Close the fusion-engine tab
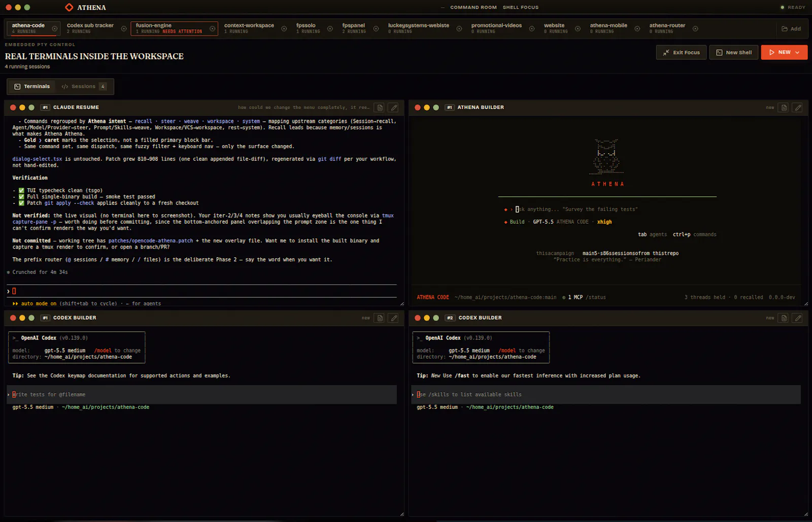This screenshot has height=522, width=812. [212, 28]
